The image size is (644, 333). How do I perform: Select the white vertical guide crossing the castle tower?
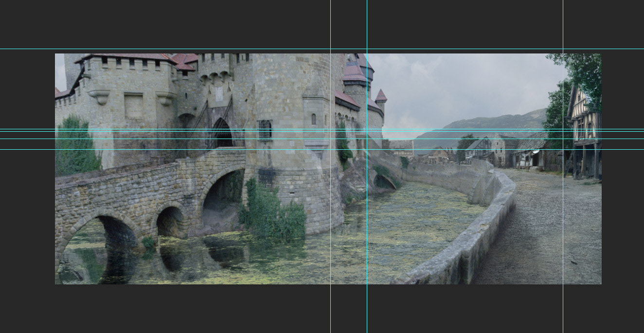click(330, 166)
